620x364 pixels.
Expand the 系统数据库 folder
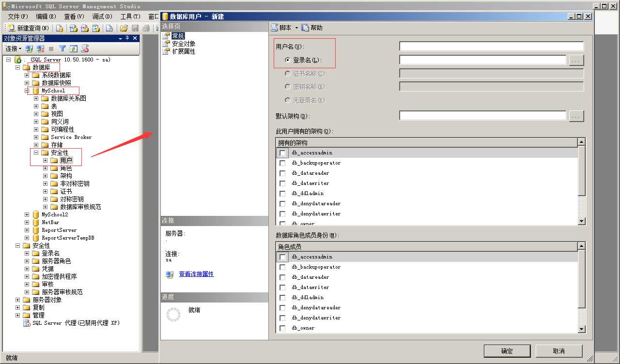coord(27,75)
